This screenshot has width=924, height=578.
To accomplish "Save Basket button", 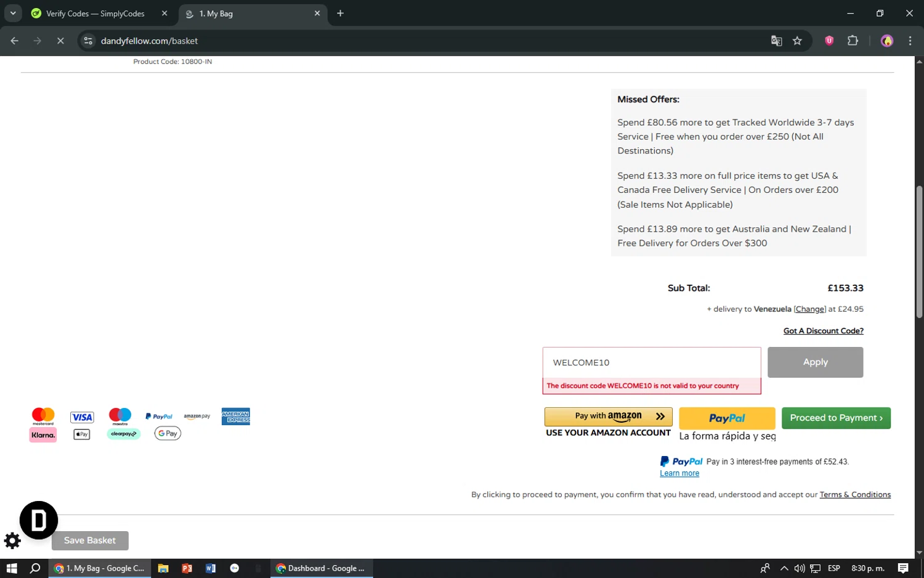I will point(90,540).
